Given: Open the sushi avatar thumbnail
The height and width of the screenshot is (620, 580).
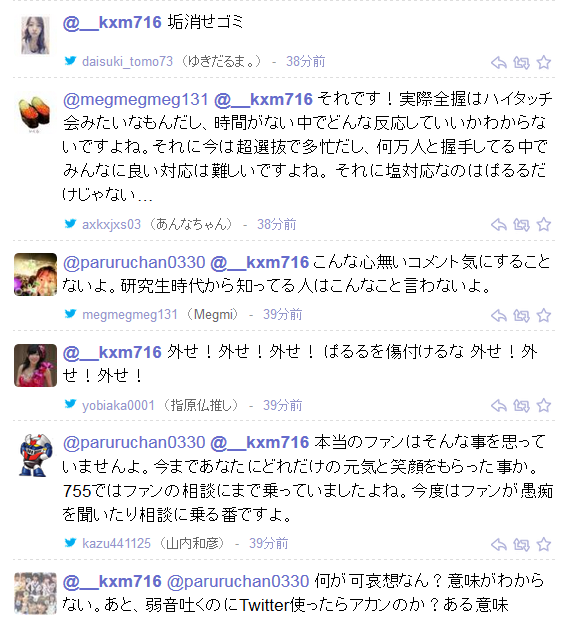Looking at the screenshot, I should click(35, 114).
